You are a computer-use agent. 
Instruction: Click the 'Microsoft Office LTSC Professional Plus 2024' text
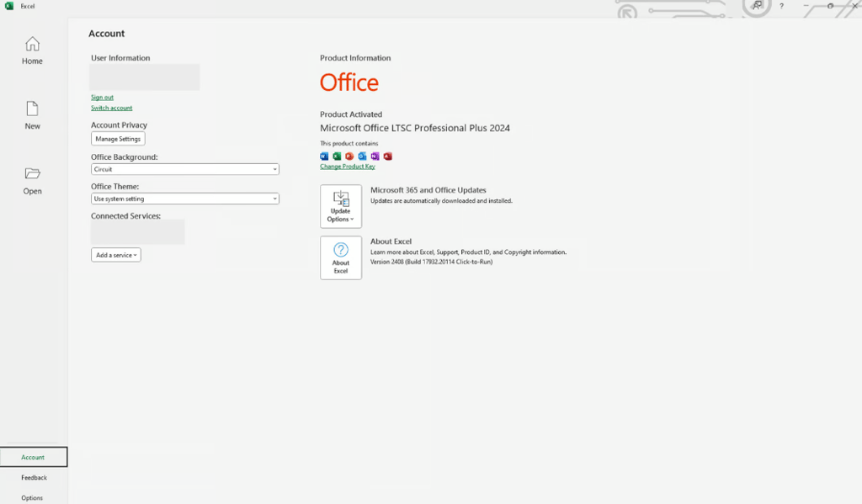415,128
